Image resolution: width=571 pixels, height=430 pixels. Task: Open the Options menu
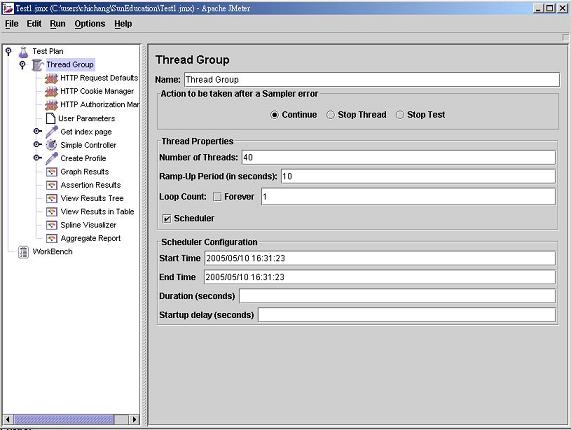(x=90, y=24)
